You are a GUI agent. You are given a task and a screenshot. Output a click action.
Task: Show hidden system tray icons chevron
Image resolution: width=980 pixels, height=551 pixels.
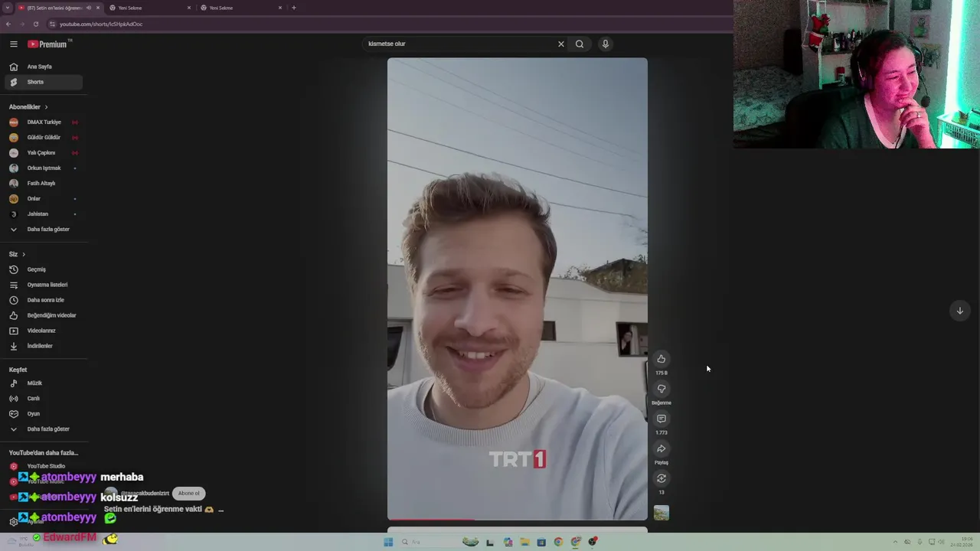896,542
